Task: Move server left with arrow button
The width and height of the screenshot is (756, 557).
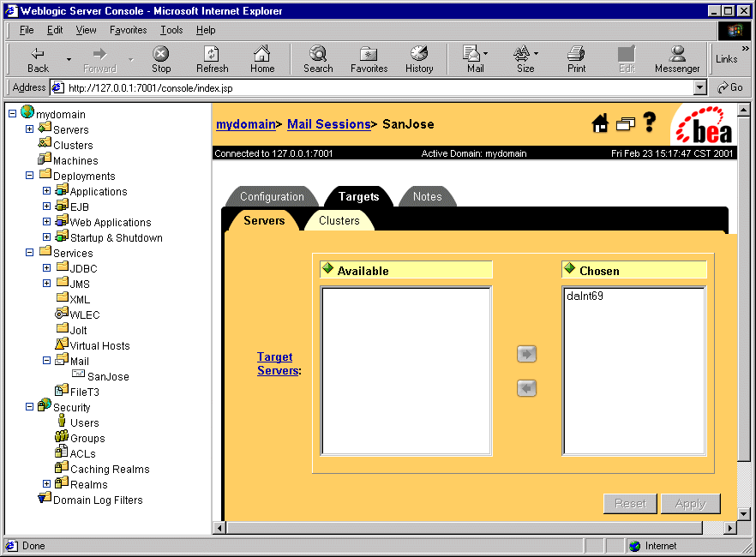Action: pyautogui.click(x=526, y=388)
